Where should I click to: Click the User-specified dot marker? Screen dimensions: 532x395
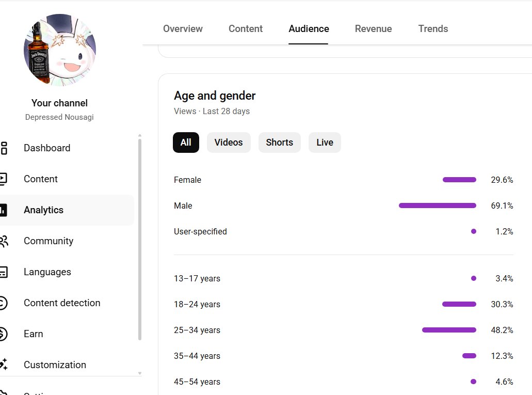click(474, 231)
